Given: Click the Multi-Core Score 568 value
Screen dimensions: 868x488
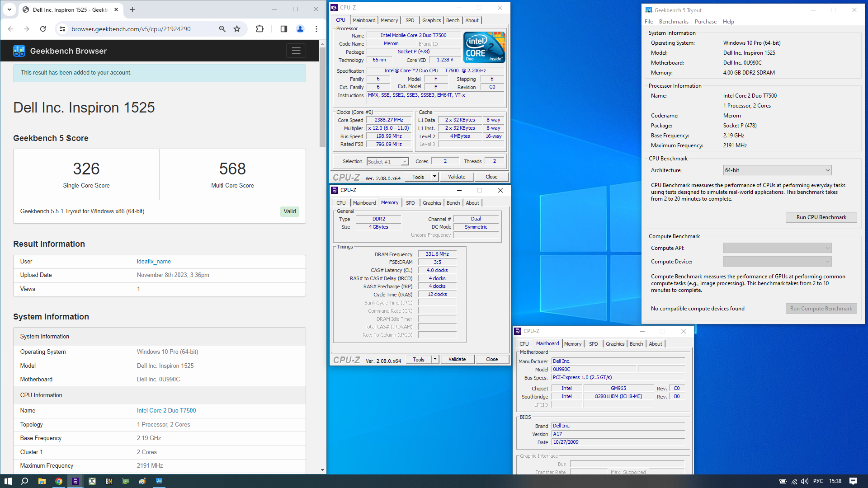Looking at the screenshot, I should (232, 169).
